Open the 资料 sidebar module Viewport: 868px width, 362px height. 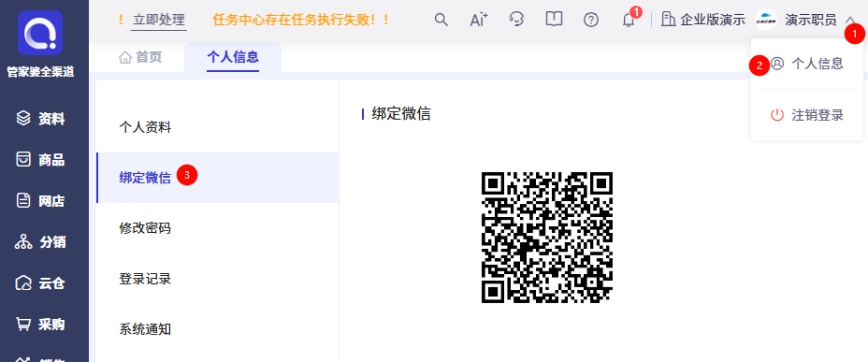pos(40,119)
